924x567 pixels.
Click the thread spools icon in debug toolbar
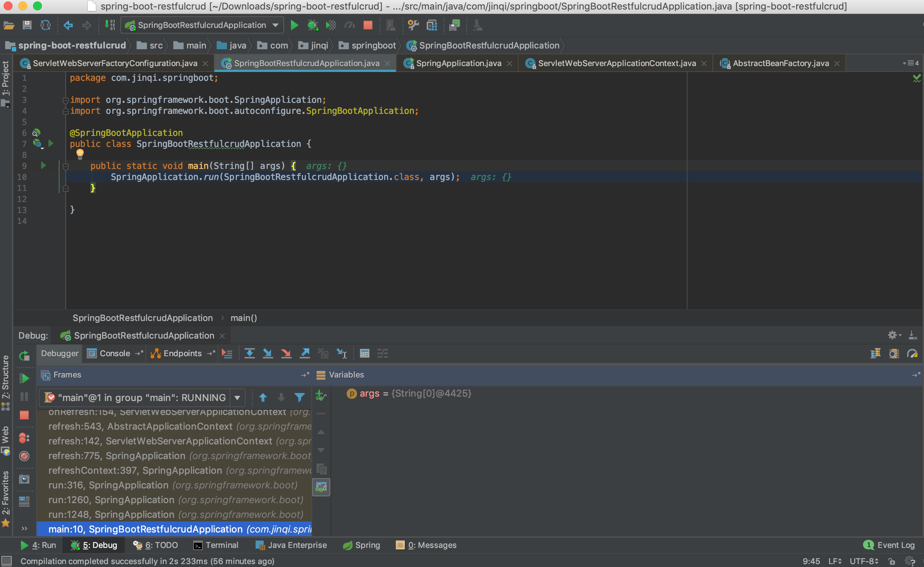(876, 353)
